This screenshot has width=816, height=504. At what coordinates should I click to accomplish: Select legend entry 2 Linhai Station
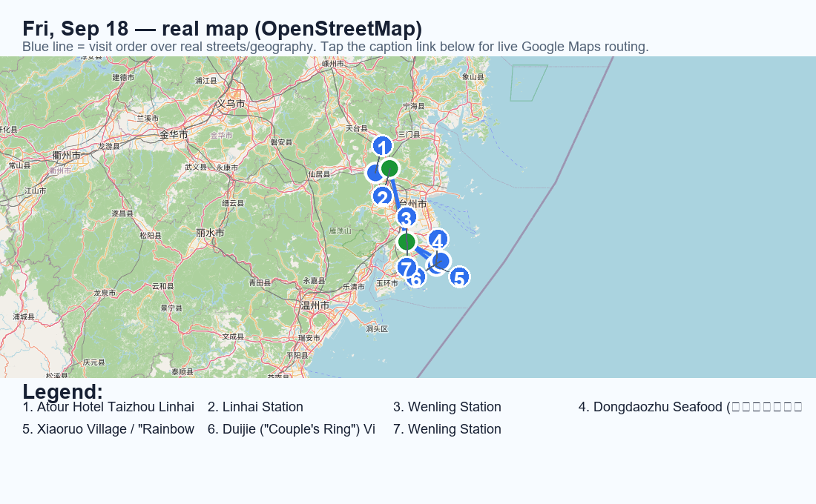[255, 407]
